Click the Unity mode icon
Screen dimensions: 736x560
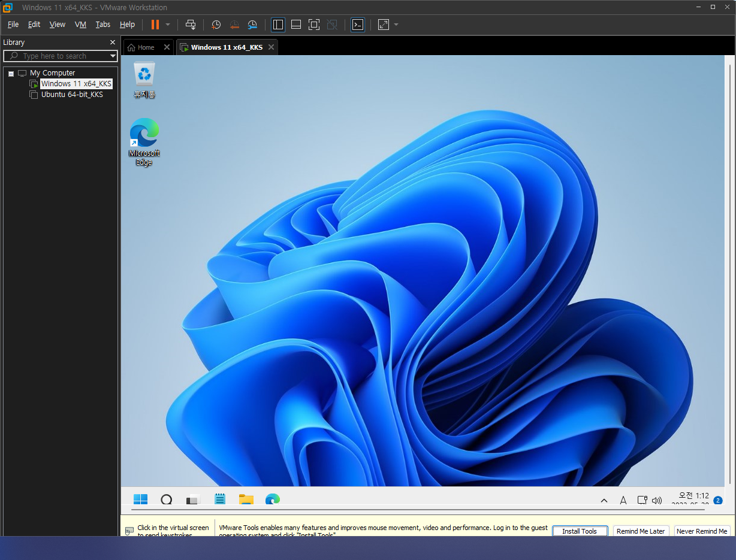tap(332, 25)
